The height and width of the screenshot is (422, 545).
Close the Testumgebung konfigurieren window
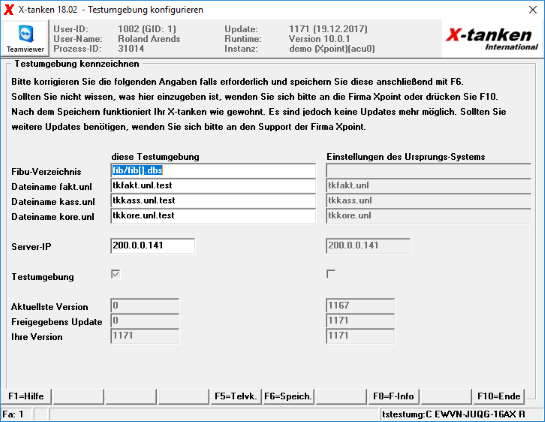pos(532,10)
